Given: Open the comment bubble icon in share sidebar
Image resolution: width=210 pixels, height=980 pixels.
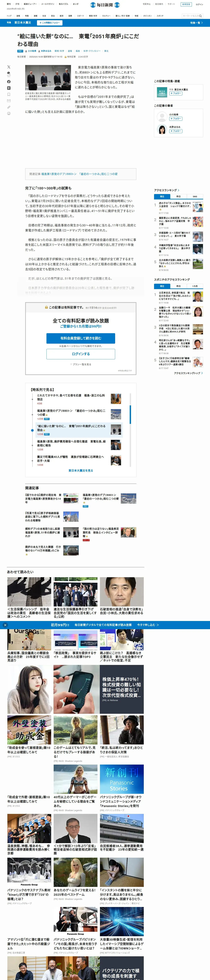Looking at the screenshot, I should (9, 74).
